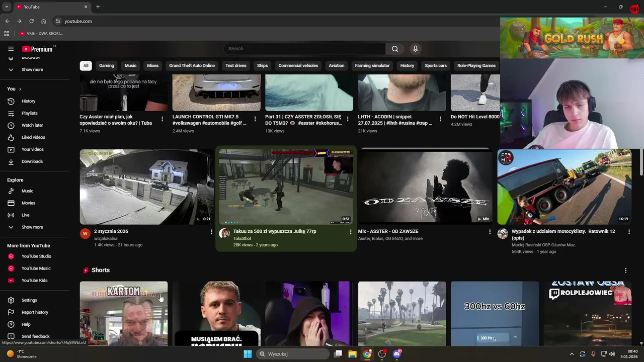Start voice search with microphone icon
The width and height of the screenshot is (644, 362).
[x=415, y=49]
